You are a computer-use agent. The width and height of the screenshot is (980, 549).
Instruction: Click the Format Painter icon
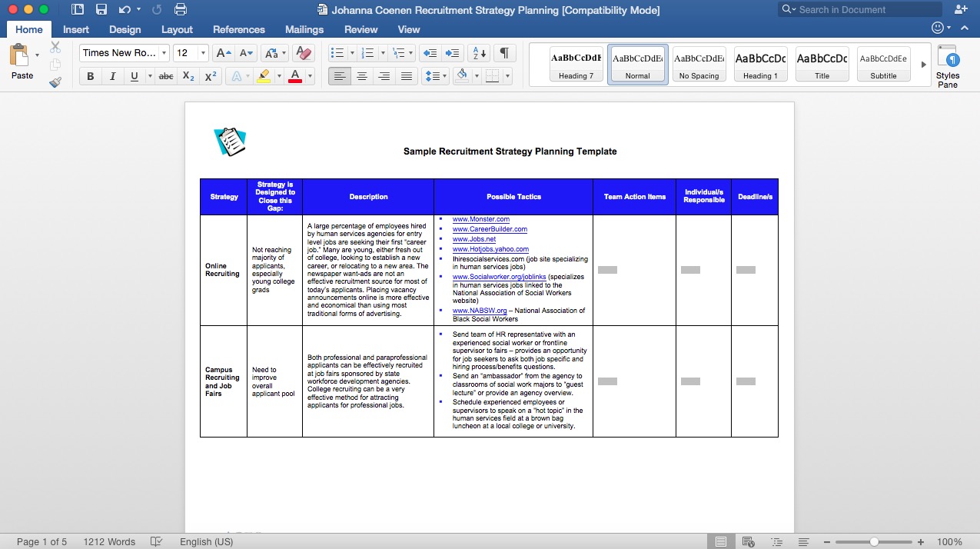click(x=55, y=82)
